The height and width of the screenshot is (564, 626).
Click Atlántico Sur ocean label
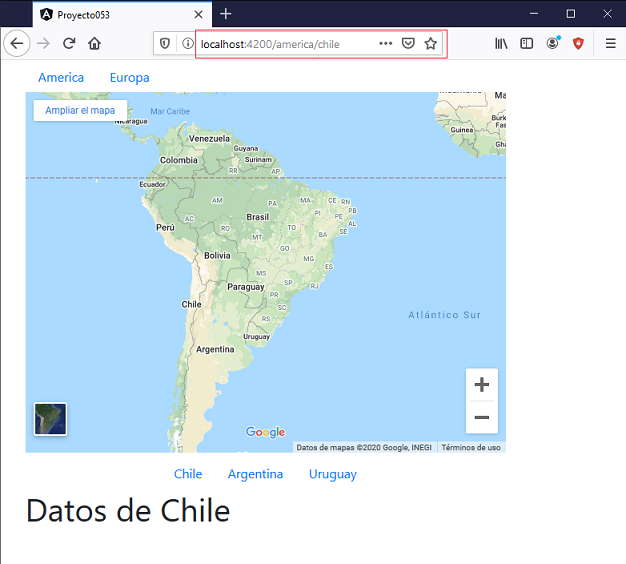pos(444,315)
